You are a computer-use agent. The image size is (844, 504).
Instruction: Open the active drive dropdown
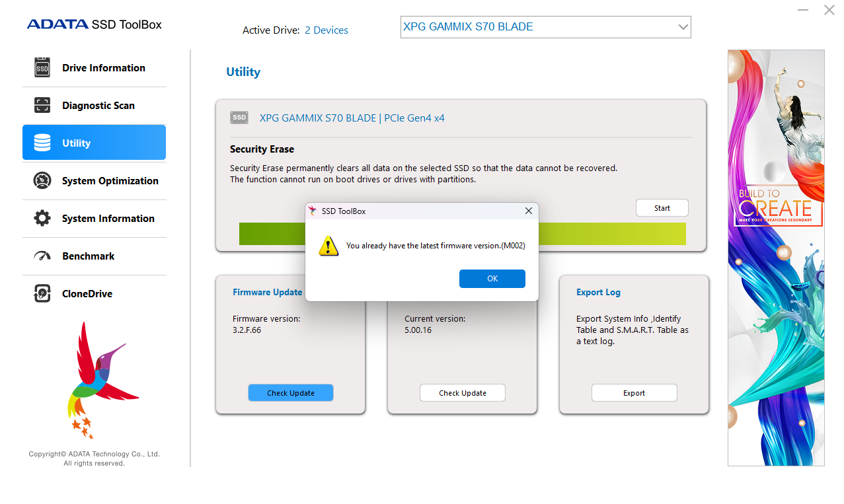(545, 27)
